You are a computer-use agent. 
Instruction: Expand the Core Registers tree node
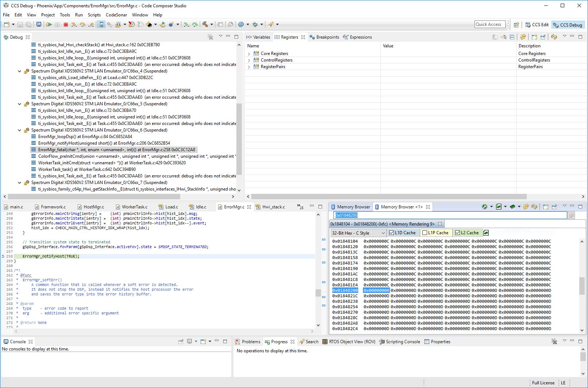pyautogui.click(x=249, y=54)
